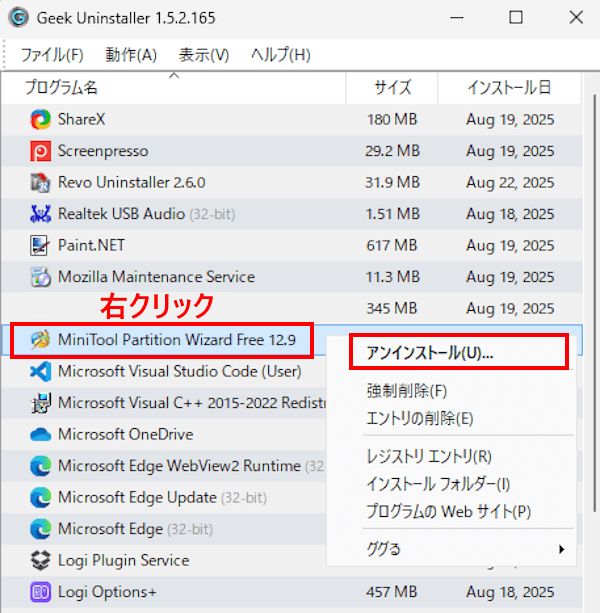Select the Microsoft Edge (32-bit) icon
Screen dimensions: 600x613
pyautogui.click(x=41, y=529)
